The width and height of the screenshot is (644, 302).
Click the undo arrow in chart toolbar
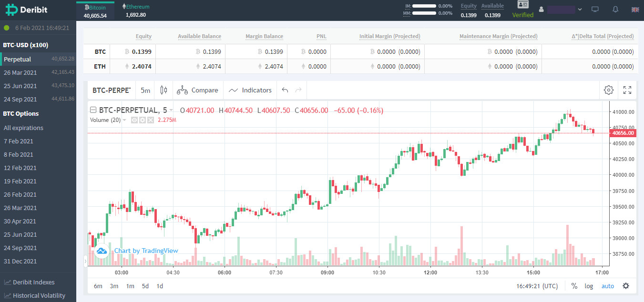click(x=285, y=90)
